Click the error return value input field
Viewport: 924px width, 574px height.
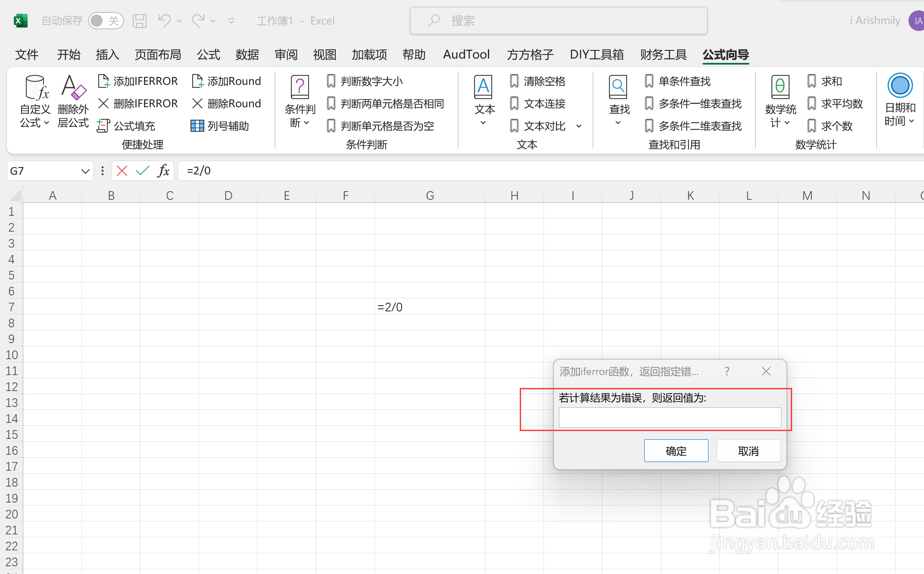[x=669, y=417]
